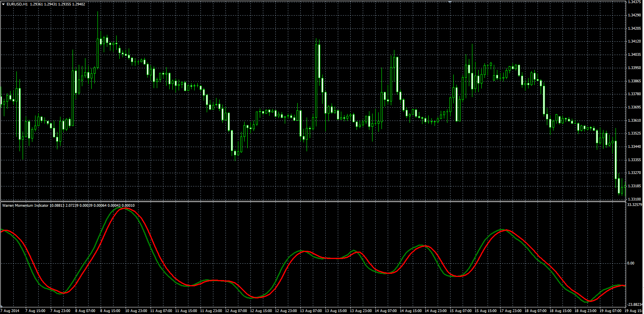Click the 1.33780 price scale label
The height and width of the screenshot is (314, 644).
[x=634, y=94]
